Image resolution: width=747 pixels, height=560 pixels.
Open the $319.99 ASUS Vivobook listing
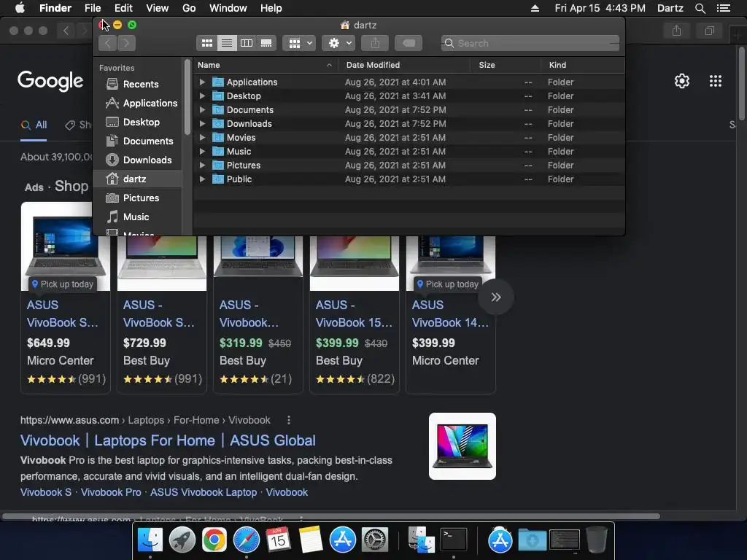(258, 314)
